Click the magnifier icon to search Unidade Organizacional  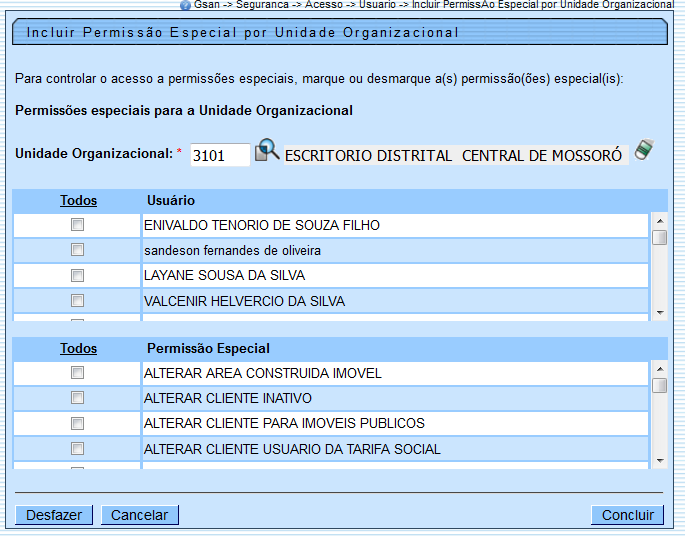pos(267,151)
